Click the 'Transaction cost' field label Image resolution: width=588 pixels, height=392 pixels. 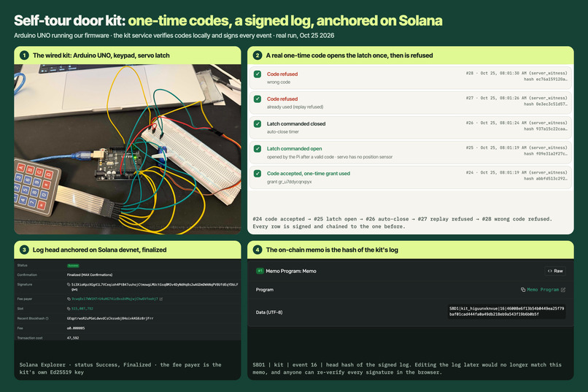[30, 338]
